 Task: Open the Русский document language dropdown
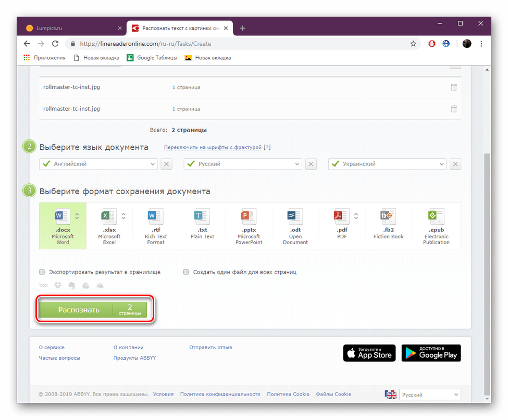click(x=243, y=164)
